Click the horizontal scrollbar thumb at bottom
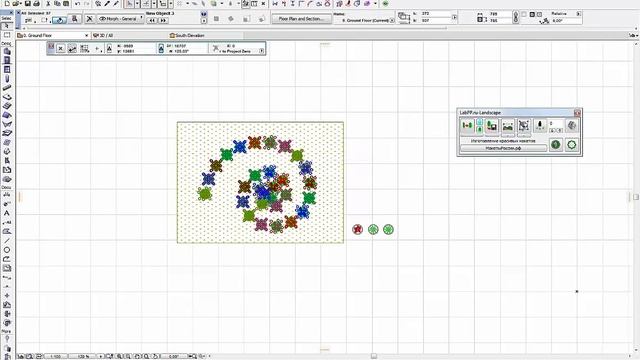The image size is (640, 360). [373, 356]
